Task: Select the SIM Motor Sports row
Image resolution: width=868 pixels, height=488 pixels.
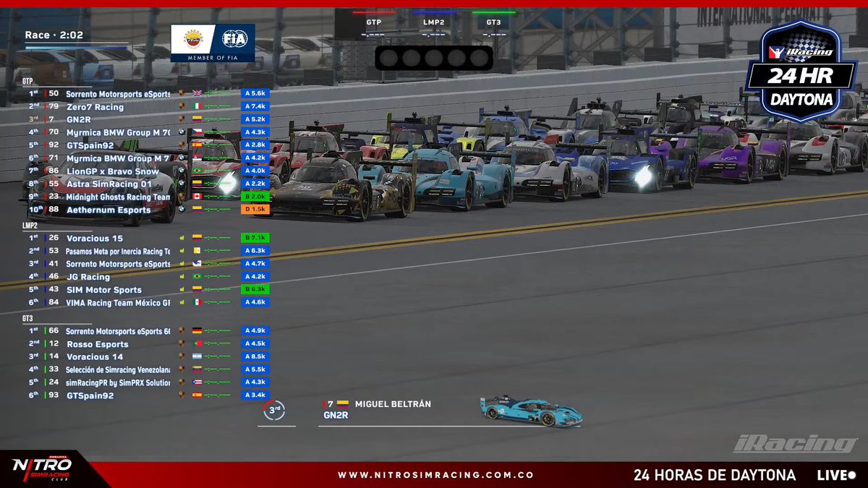Action: pyautogui.click(x=147, y=289)
